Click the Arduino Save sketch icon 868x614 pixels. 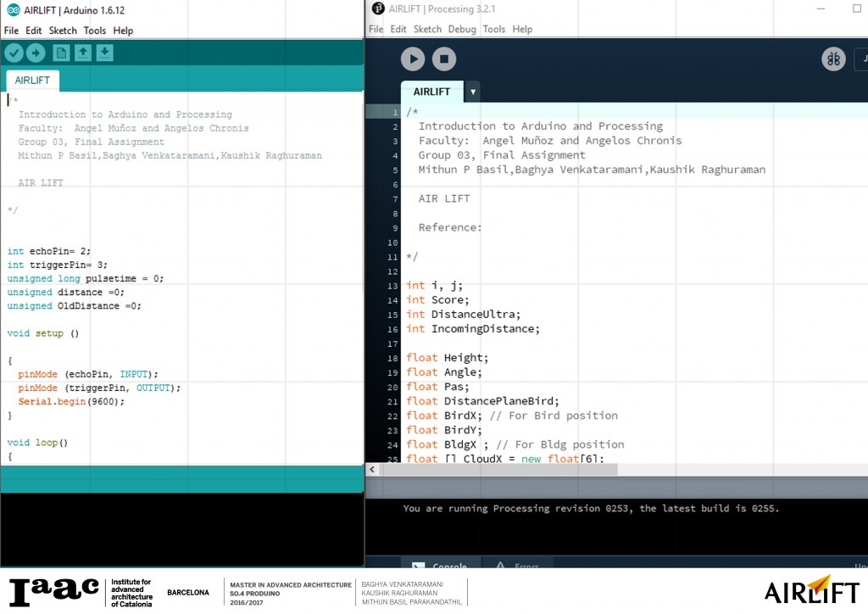104,53
